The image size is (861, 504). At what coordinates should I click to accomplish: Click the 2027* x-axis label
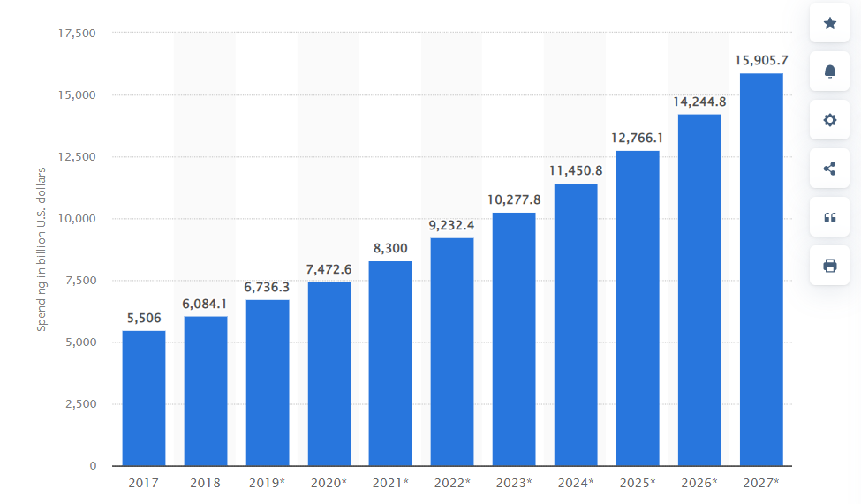click(761, 483)
